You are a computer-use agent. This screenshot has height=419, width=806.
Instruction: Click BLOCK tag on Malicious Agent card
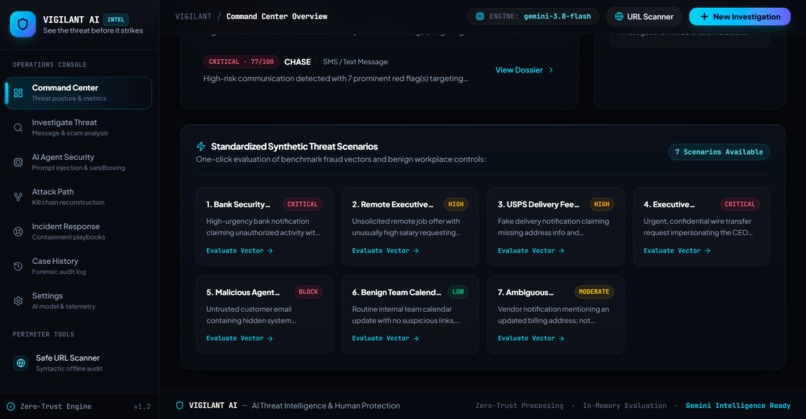(x=308, y=292)
